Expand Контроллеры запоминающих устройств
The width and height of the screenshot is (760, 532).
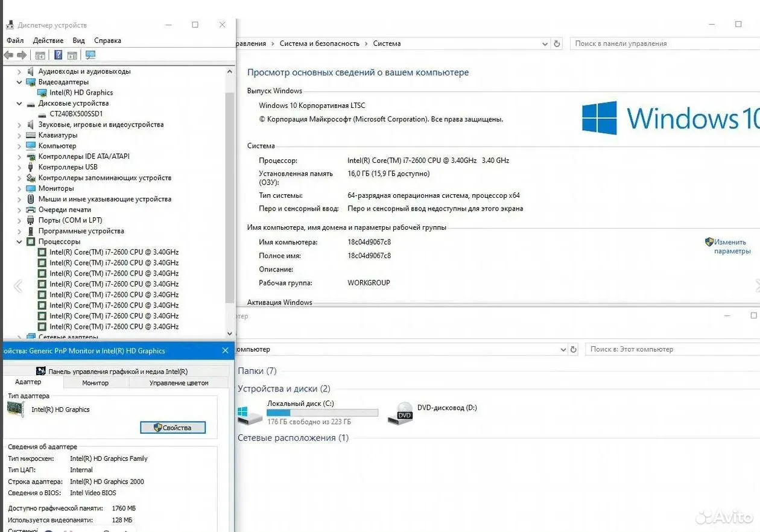19,178
